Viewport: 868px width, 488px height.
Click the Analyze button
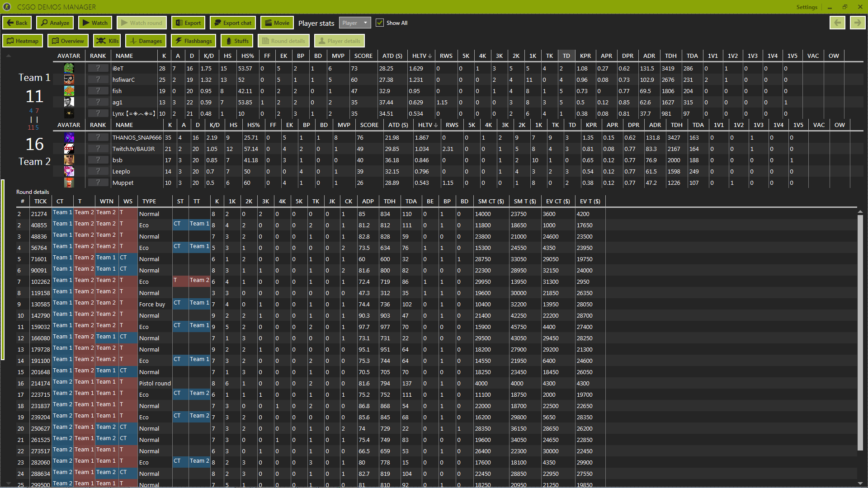point(55,23)
